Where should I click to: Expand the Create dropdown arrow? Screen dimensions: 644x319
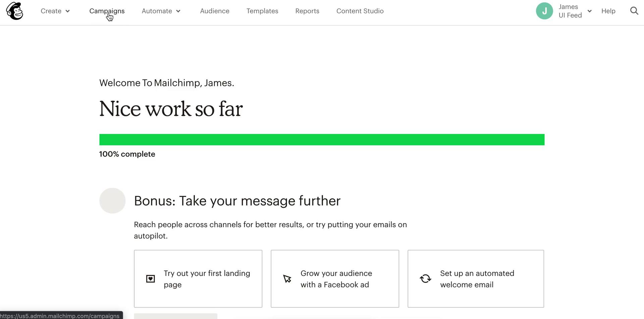pyautogui.click(x=68, y=11)
